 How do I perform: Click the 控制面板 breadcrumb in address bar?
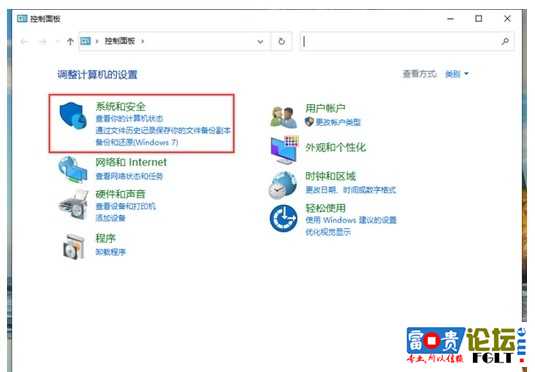click(x=120, y=41)
